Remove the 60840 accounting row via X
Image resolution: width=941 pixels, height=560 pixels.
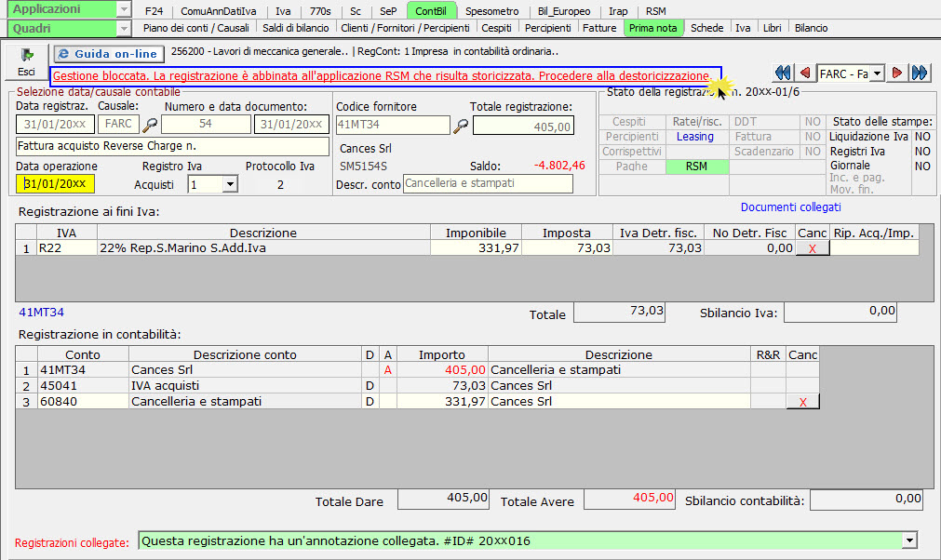pyautogui.click(x=802, y=402)
